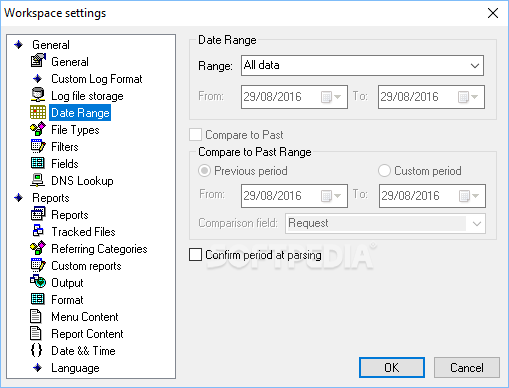Open Referring Categories settings
Image resolution: width=509 pixels, height=388 pixels.
(99, 249)
